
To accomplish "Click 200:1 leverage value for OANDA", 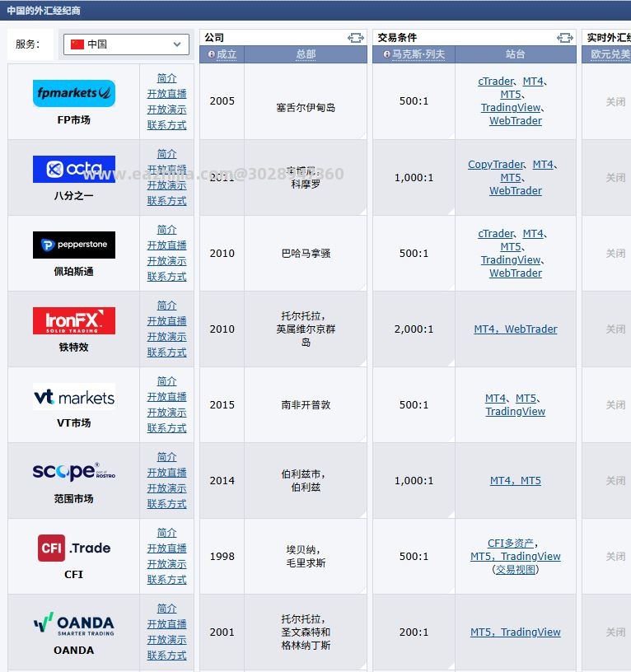I will (x=414, y=632).
